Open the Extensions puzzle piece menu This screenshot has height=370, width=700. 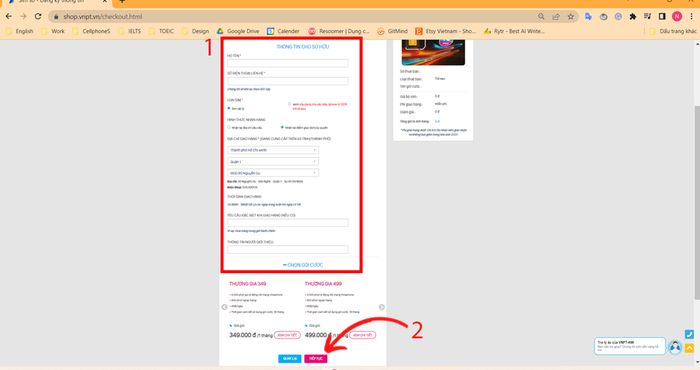[633, 17]
